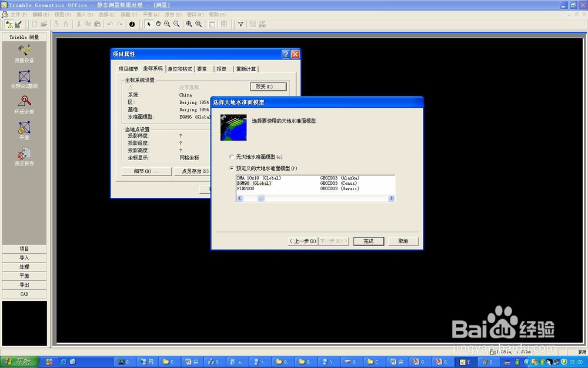Click the Copy toolbar icon
The height and width of the screenshot is (368, 588).
88,24
